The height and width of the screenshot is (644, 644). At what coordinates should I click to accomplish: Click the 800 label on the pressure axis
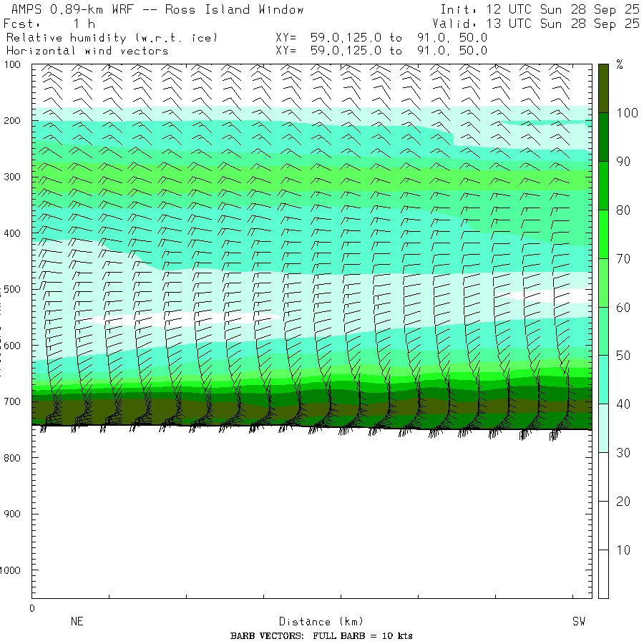pyautogui.click(x=12, y=458)
